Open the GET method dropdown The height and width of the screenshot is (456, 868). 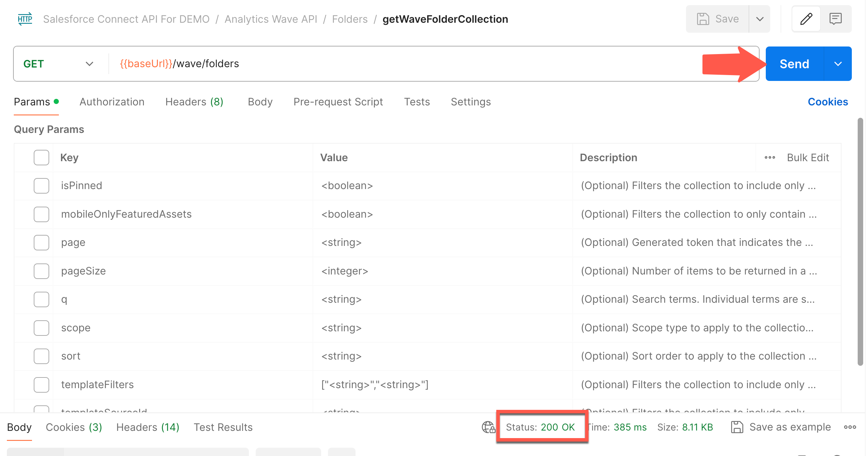(59, 64)
